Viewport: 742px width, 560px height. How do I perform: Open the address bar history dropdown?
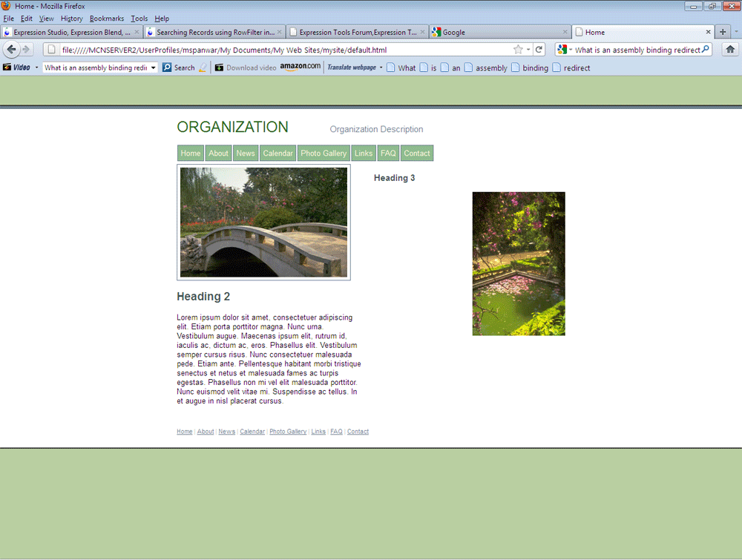[x=528, y=49]
